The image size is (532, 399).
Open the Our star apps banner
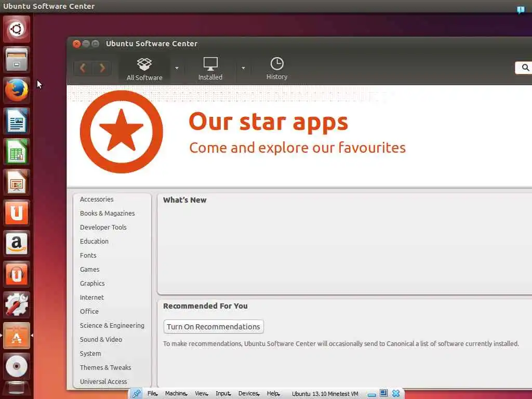pyautogui.click(x=299, y=136)
